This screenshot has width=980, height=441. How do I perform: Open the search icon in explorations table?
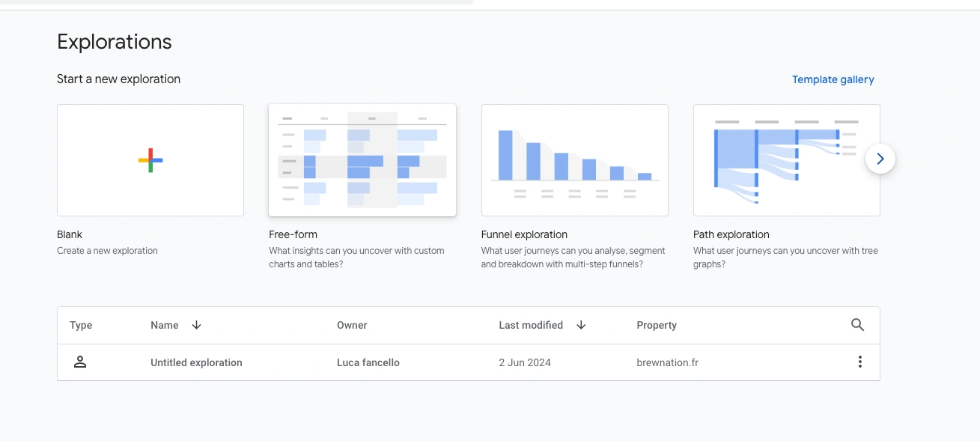tap(858, 325)
